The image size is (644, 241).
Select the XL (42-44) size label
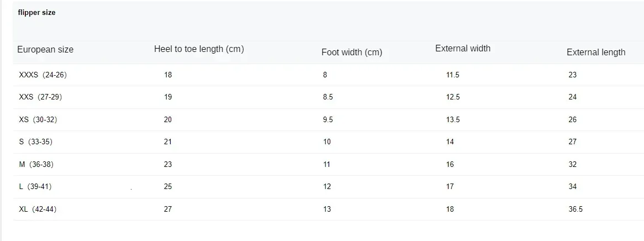(38, 209)
